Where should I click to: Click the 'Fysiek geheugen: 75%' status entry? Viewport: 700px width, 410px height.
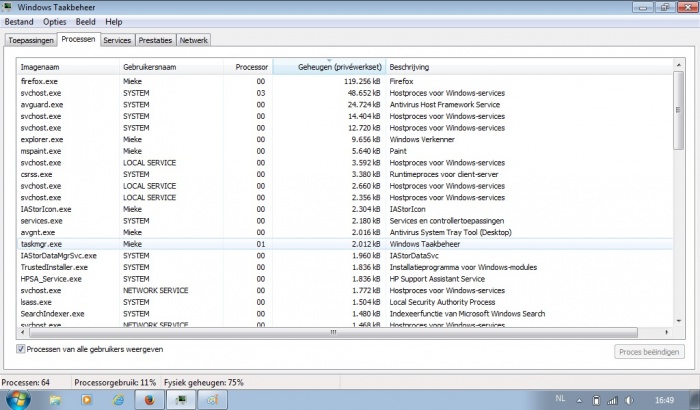tap(204, 383)
